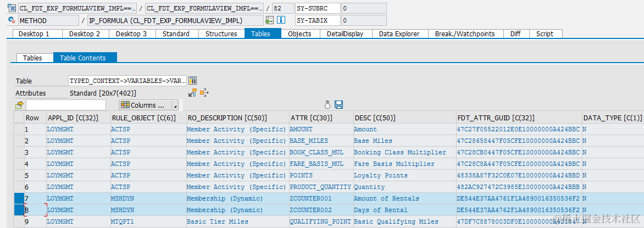Click the RO_DESCRIPTION [C(50)] column header
Image resolution: width=644 pixels, height=228 pixels.
coord(238,118)
